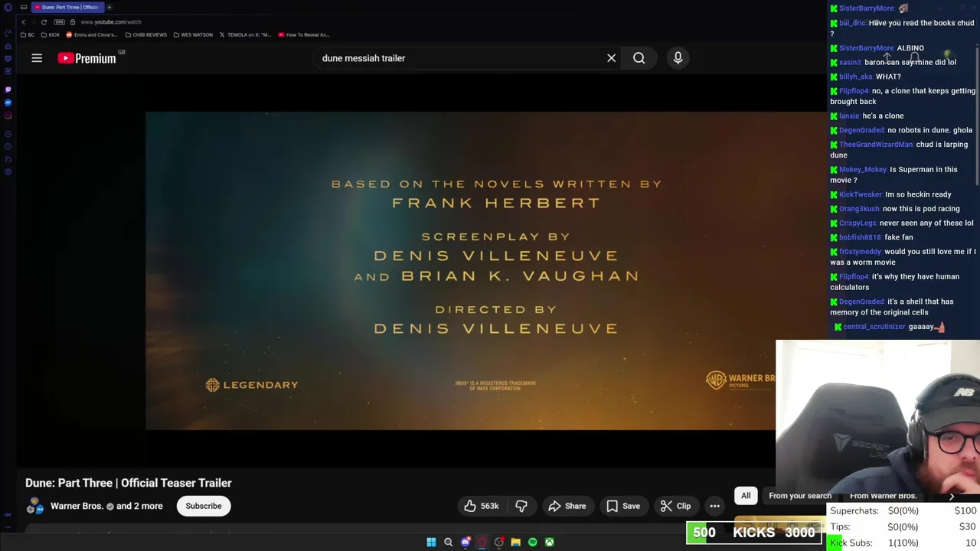Screen dimensions: 980x551
Task: Open Twitch in the browser sidebar
Action: point(8,90)
